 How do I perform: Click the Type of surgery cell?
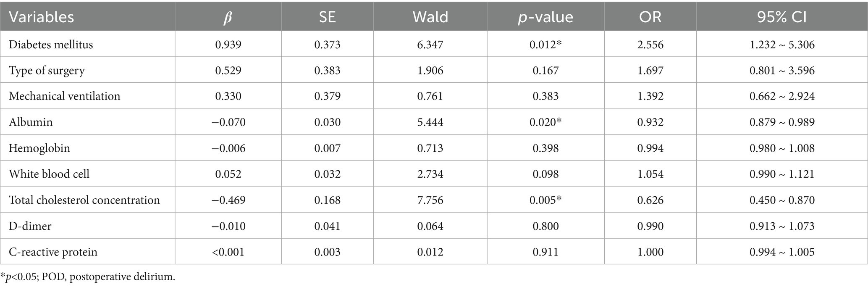[x=47, y=70]
